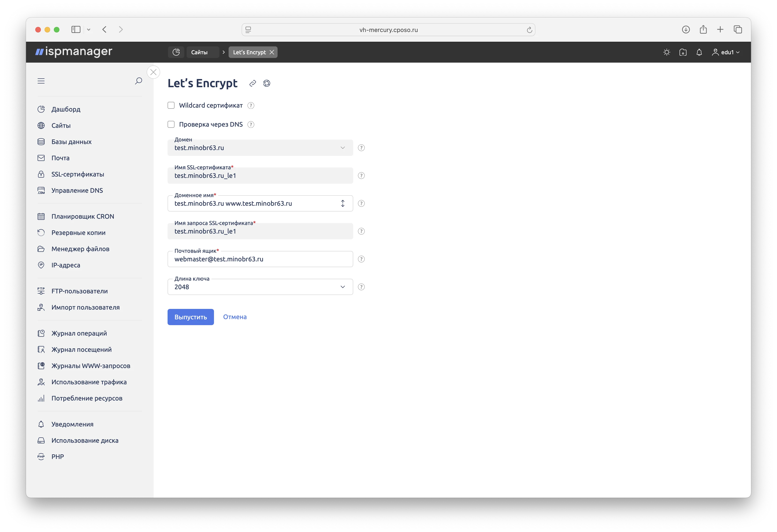Click the Импорт пользователя icon
Image resolution: width=777 pixels, height=532 pixels.
(41, 308)
